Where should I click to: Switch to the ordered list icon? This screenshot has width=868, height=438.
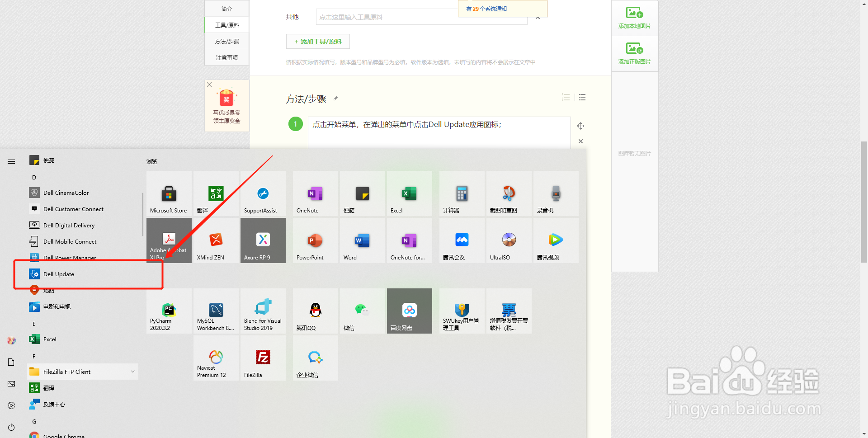566,97
